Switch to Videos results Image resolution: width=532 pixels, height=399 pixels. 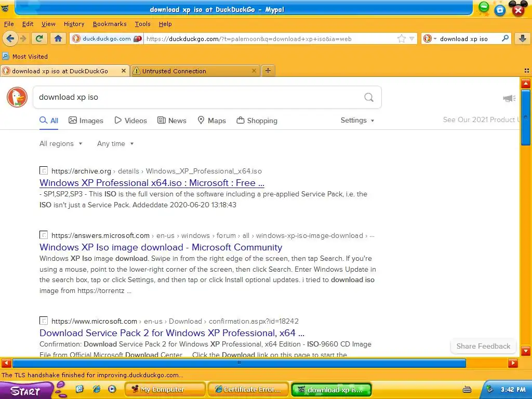point(130,121)
